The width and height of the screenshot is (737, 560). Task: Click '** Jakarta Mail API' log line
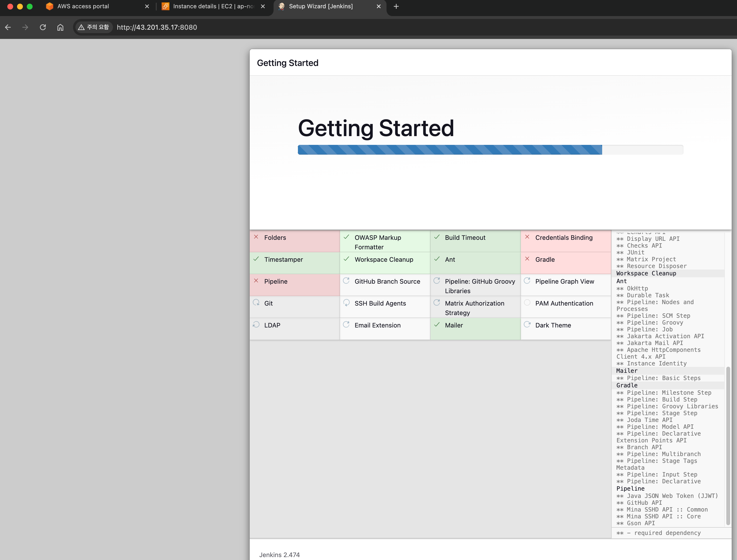tap(650, 343)
